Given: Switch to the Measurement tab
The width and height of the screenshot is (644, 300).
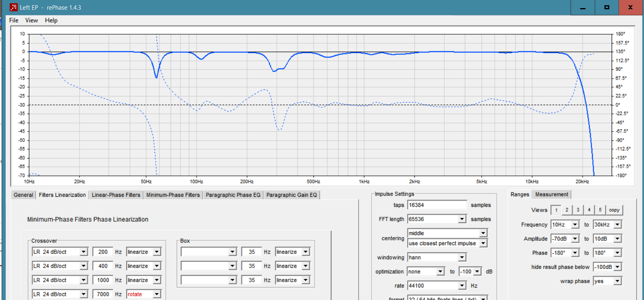Looking at the screenshot, I should click(551, 194).
